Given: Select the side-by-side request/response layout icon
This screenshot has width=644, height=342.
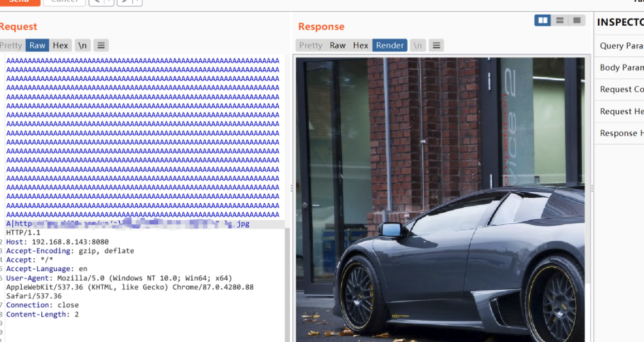Looking at the screenshot, I should point(543,20).
